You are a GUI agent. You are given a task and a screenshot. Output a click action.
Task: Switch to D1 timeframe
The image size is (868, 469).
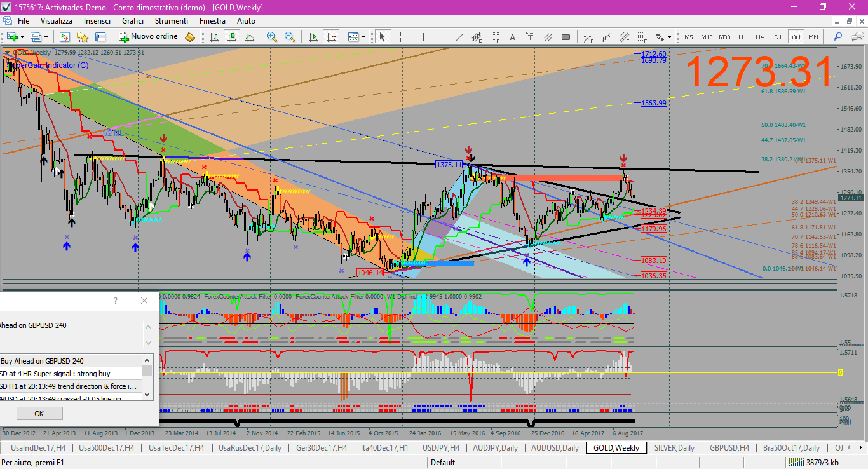tap(778, 37)
